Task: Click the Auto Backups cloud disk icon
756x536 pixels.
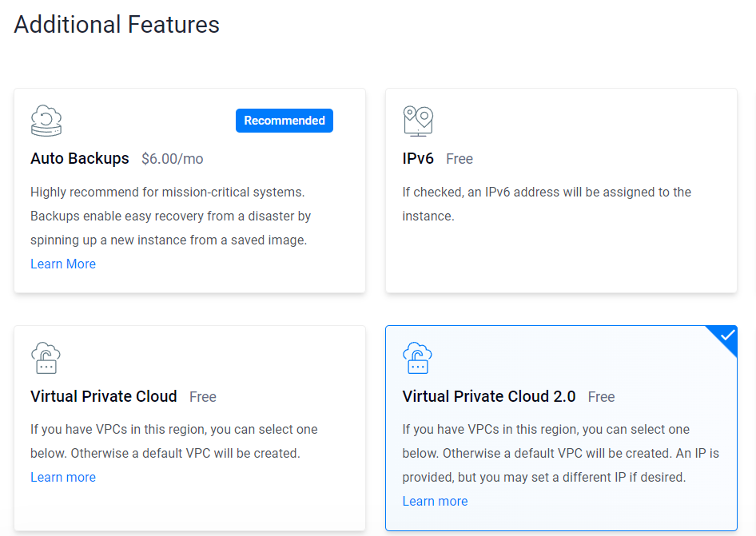Action: tap(46, 121)
